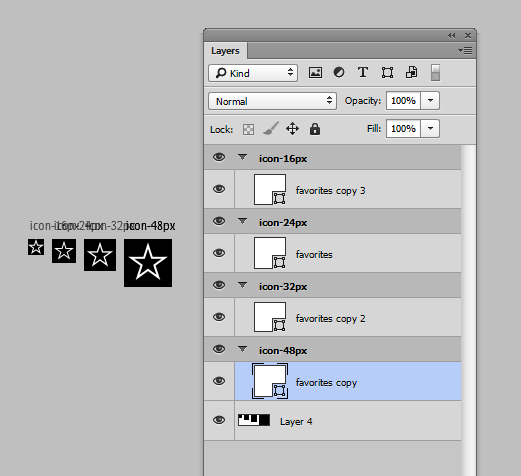Viewport: 521px width, 476px height.
Task: Filter layers by pixel image kind
Action: click(x=315, y=72)
